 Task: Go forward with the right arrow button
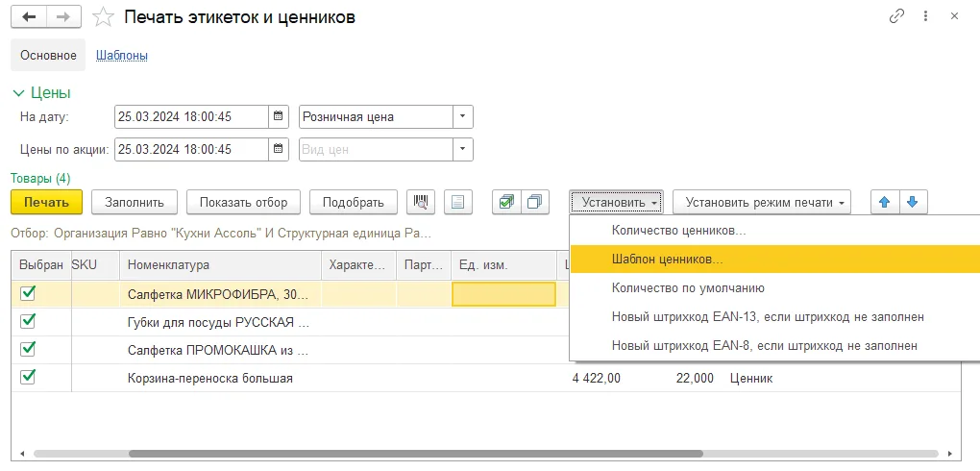[65, 17]
